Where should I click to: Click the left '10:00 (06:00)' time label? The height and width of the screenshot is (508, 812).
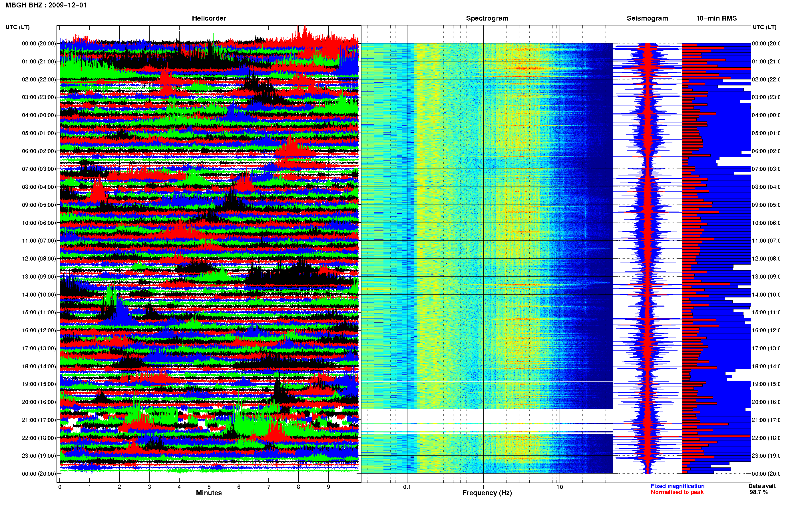click(39, 223)
